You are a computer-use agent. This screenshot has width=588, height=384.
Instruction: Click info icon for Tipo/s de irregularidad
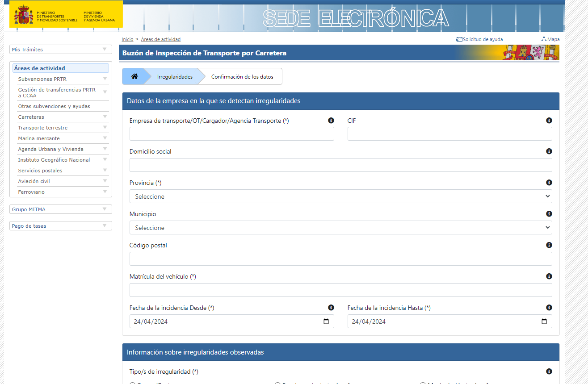pyautogui.click(x=549, y=371)
